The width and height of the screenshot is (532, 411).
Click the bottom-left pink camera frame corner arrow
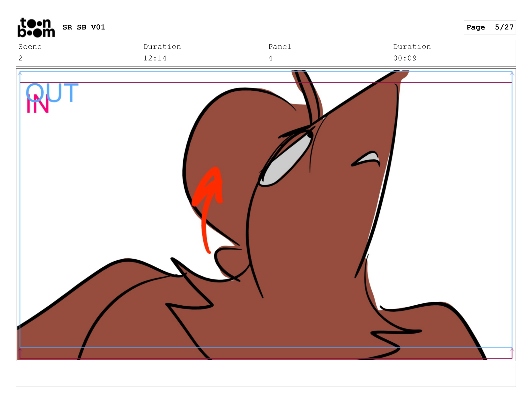click(20, 350)
